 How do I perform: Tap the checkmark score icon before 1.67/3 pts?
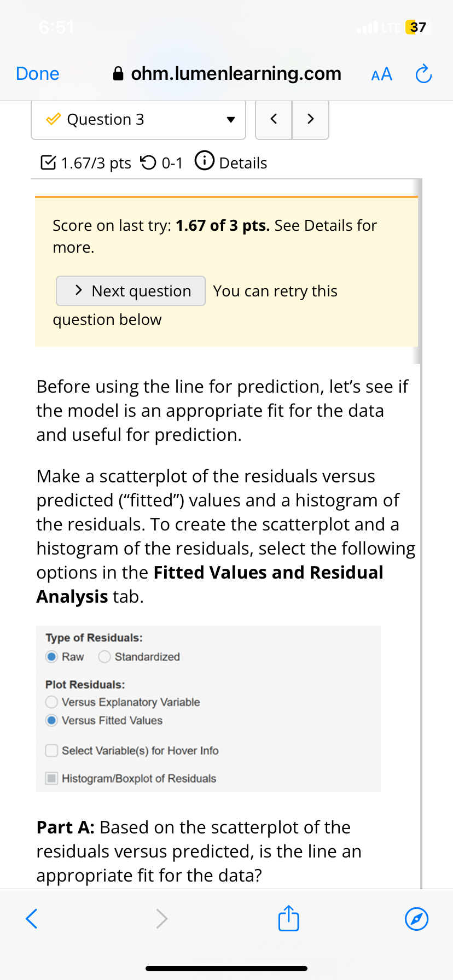pyautogui.click(x=48, y=162)
